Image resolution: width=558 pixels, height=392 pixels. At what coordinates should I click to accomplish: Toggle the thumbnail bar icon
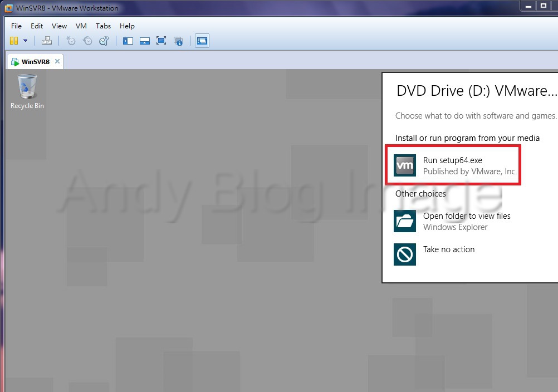[x=144, y=41]
